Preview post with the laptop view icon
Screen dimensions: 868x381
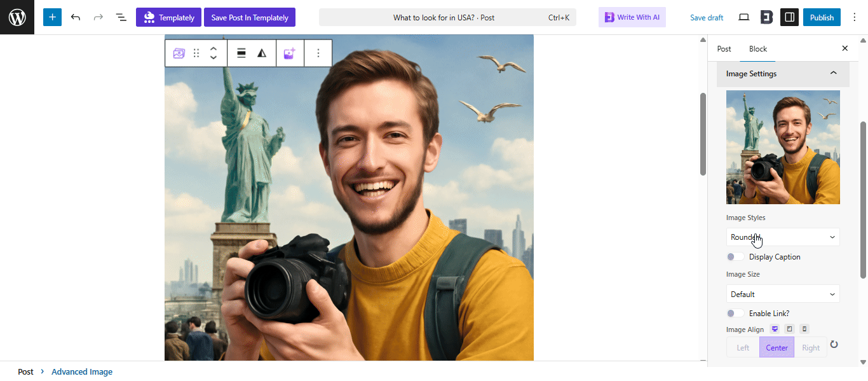pos(743,17)
